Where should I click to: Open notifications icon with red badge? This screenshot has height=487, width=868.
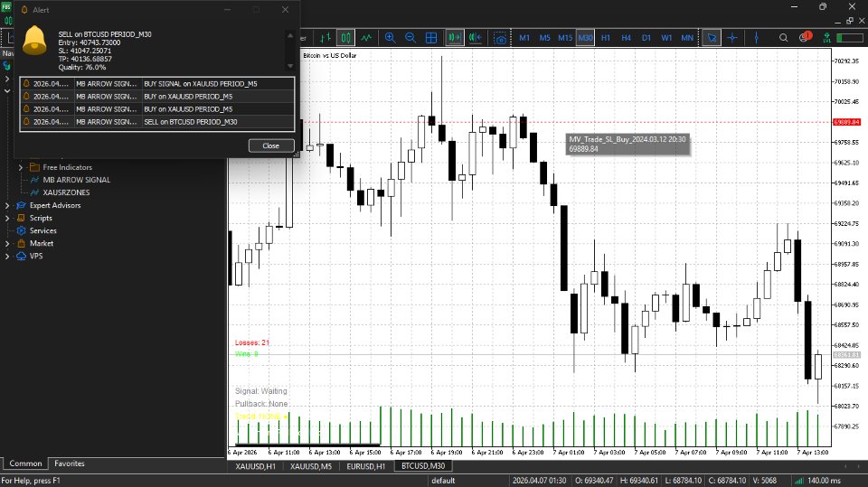pos(806,37)
